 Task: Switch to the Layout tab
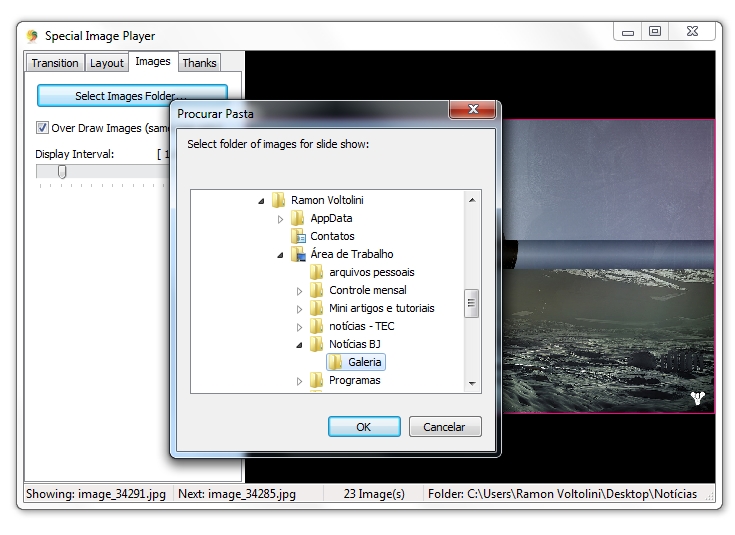107,63
